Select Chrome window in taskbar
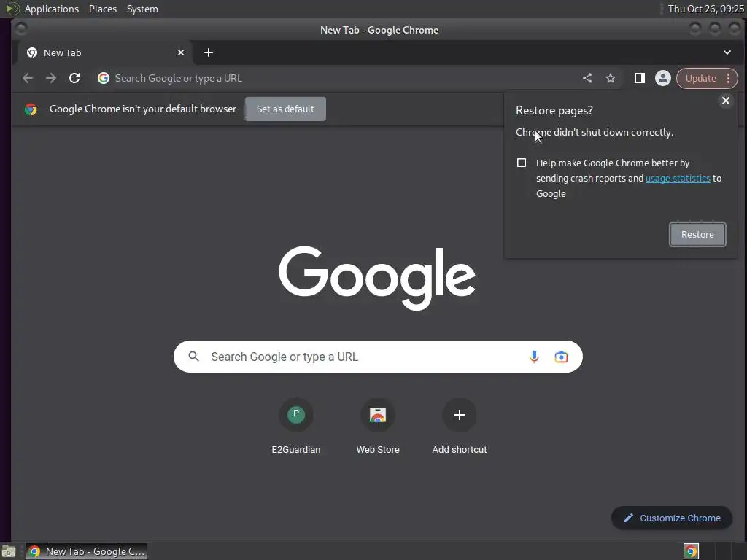 click(x=86, y=551)
